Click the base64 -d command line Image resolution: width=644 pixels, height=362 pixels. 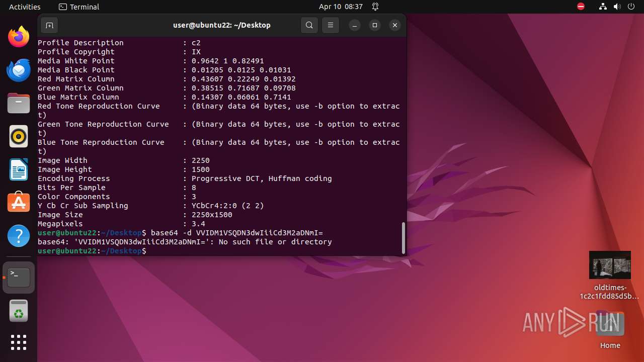tap(180, 233)
